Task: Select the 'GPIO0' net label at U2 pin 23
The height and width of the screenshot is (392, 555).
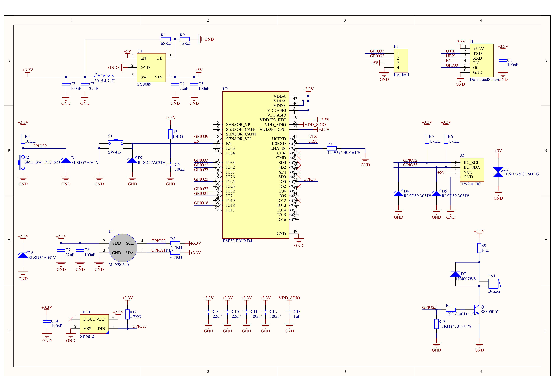Action: [x=309, y=179]
